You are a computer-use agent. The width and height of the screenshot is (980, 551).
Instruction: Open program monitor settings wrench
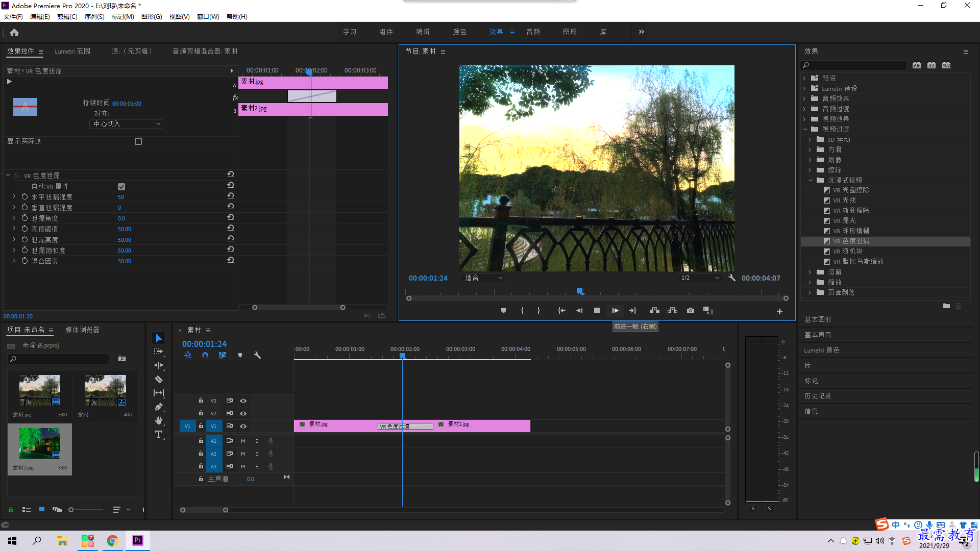(732, 278)
